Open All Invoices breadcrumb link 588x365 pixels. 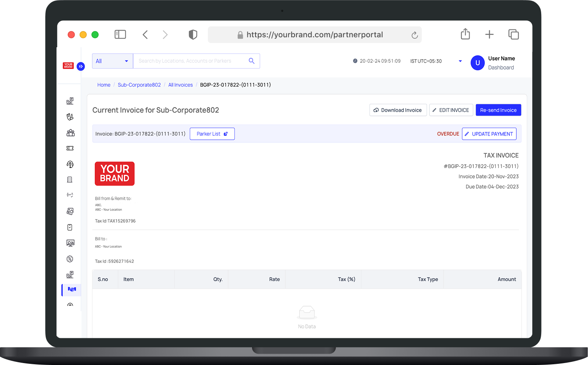click(x=180, y=85)
